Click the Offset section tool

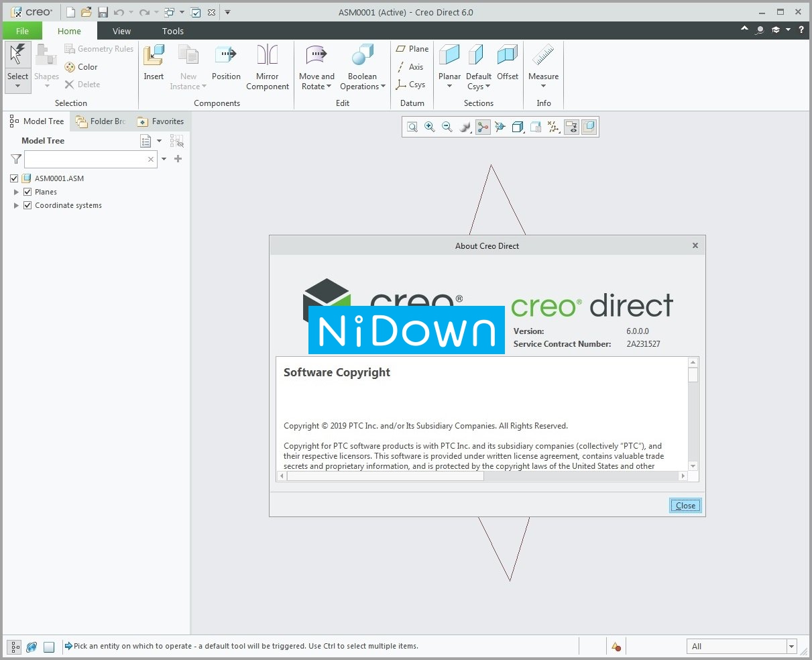click(508, 63)
